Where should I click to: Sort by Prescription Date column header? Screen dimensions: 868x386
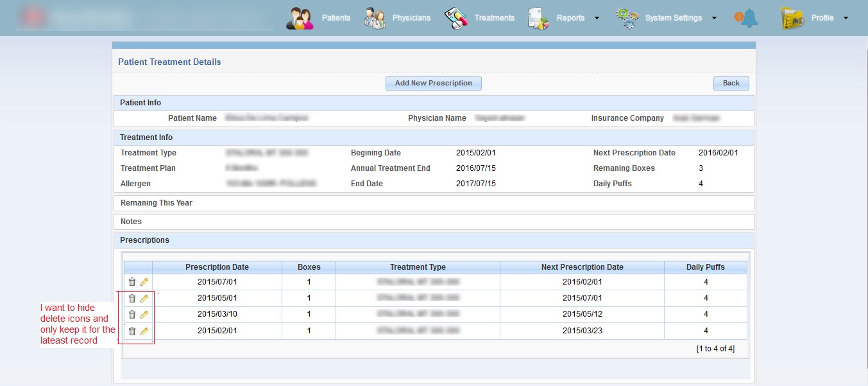point(217,267)
